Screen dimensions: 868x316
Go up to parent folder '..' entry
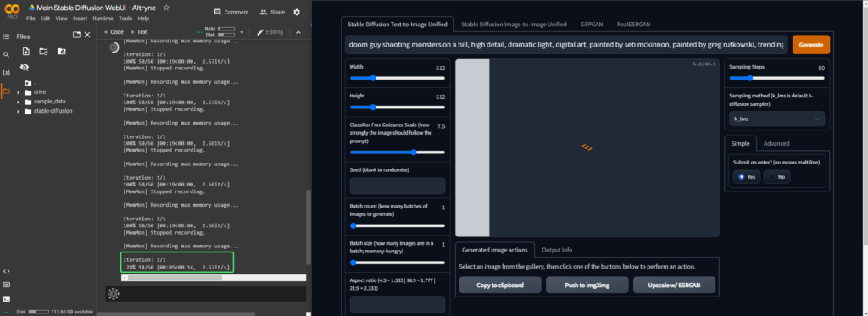click(31, 83)
